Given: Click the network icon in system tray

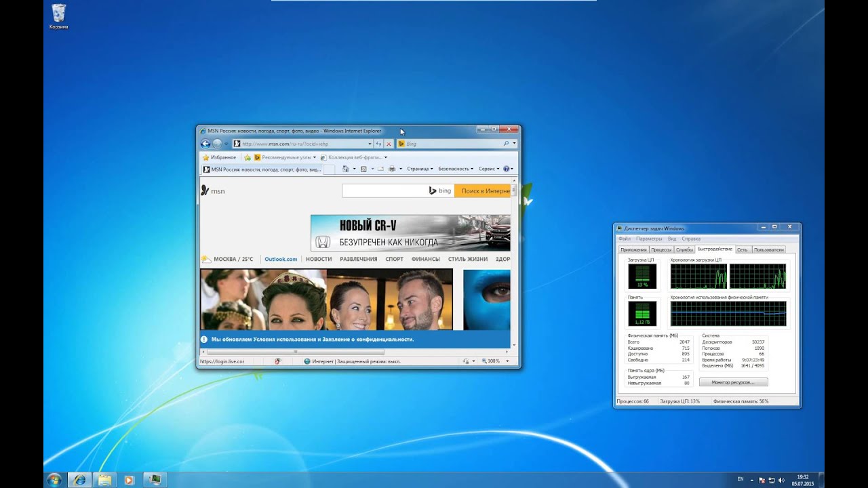Looking at the screenshot, I should pos(772,480).
